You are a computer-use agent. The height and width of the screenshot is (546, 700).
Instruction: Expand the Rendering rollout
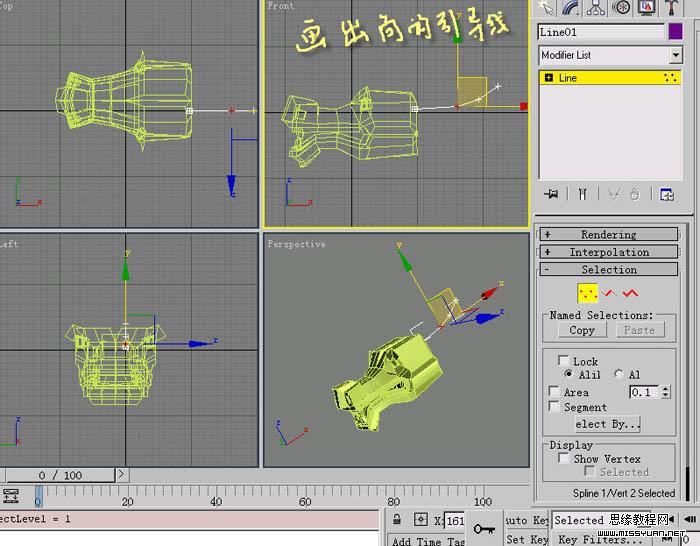click(x=609, y=234)
